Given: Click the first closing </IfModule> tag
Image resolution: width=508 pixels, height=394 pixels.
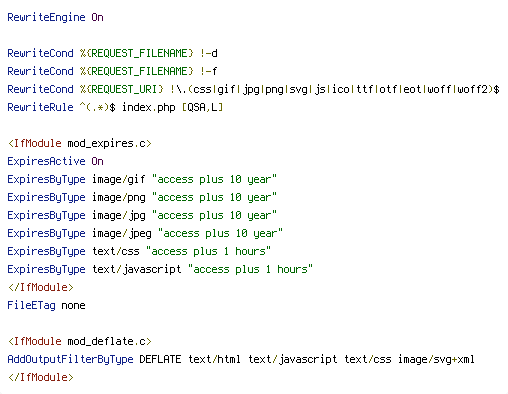Looking at the screenshot, I should (x=40, y=287).
